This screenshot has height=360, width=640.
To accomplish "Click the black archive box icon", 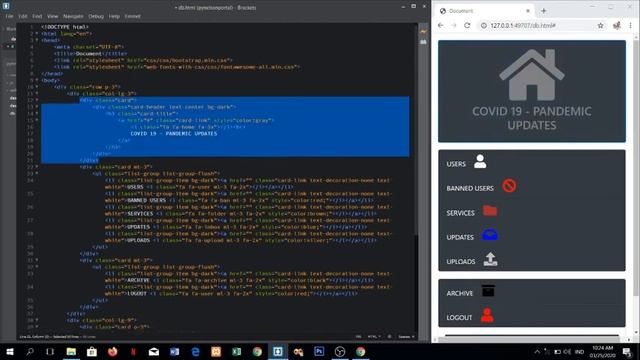I will (488, 291).
